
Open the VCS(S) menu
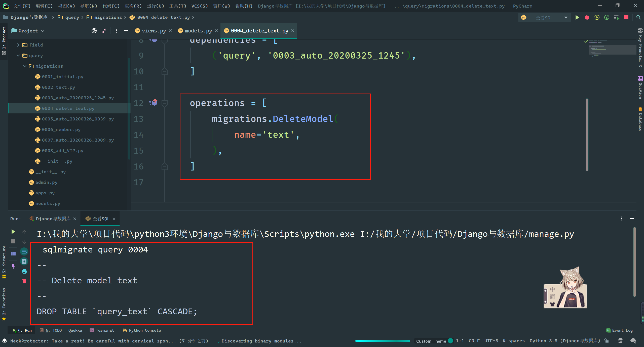[199, 6]
